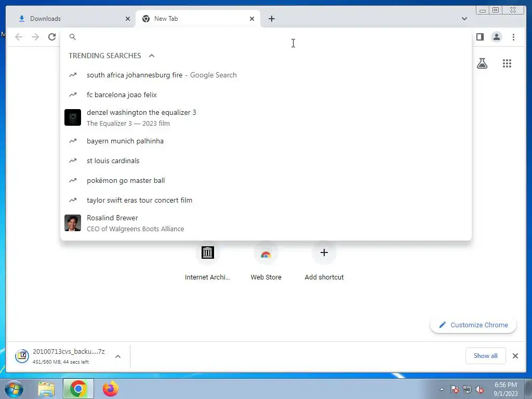
Task: Open the Google apps grid icon
Action: coord(507,63)
